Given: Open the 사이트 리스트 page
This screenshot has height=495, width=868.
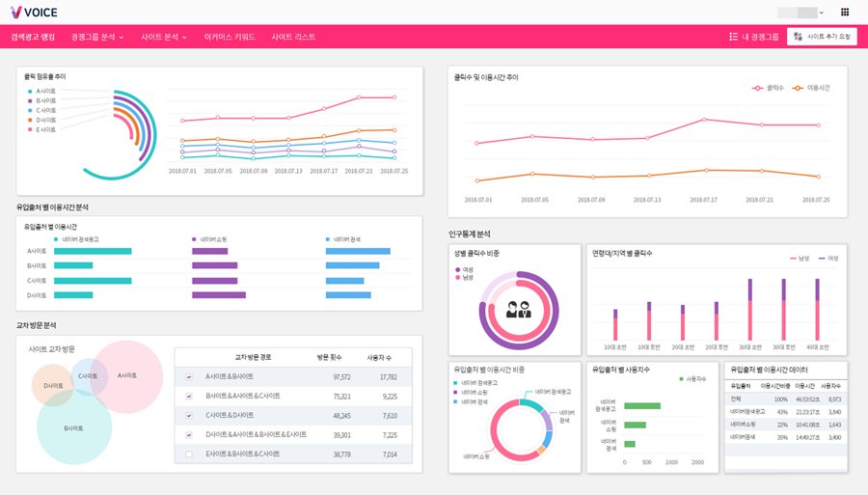Looking at the screenshot, I should coord(293,37).
